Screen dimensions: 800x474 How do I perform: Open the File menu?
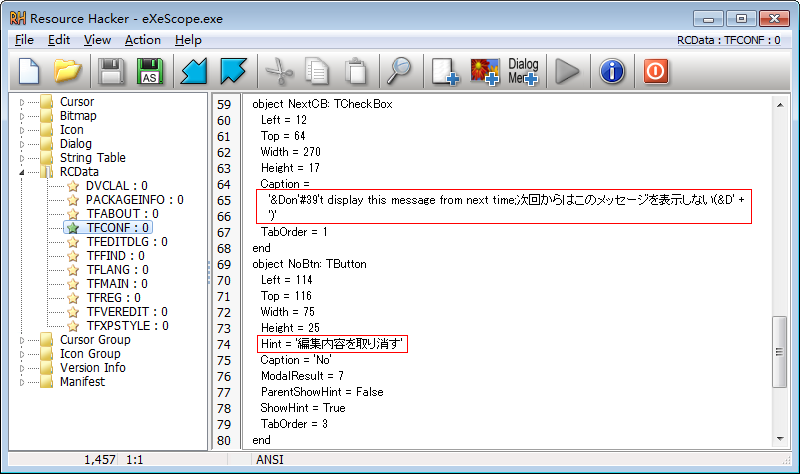point(24,40)
